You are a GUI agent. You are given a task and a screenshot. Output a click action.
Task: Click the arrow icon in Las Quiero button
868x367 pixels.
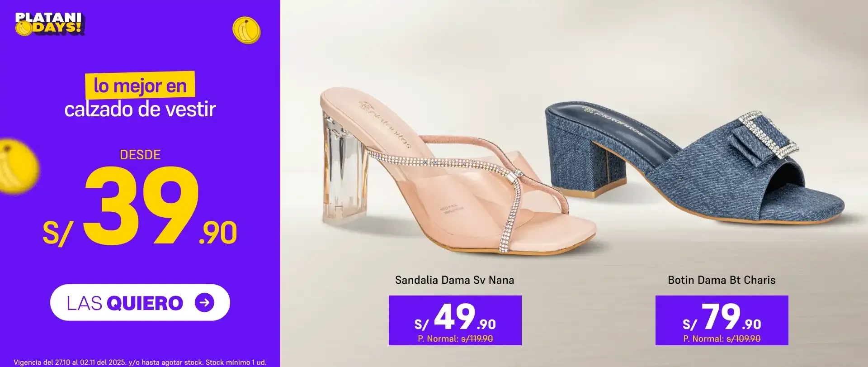(204, 303)
